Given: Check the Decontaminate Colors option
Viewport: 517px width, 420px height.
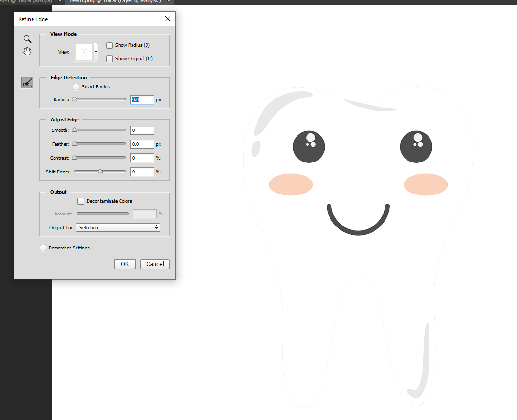Looking at the screenshot, I should (81, 201).
